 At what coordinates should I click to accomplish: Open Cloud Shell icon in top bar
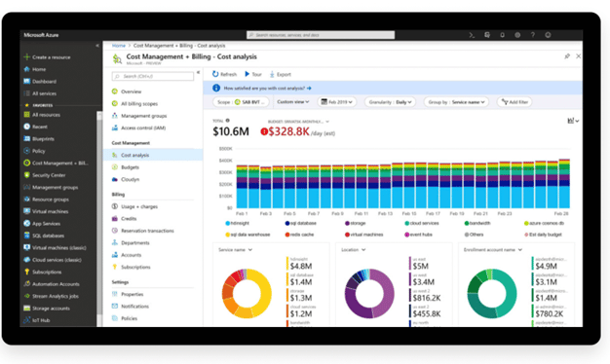(472, 35)
